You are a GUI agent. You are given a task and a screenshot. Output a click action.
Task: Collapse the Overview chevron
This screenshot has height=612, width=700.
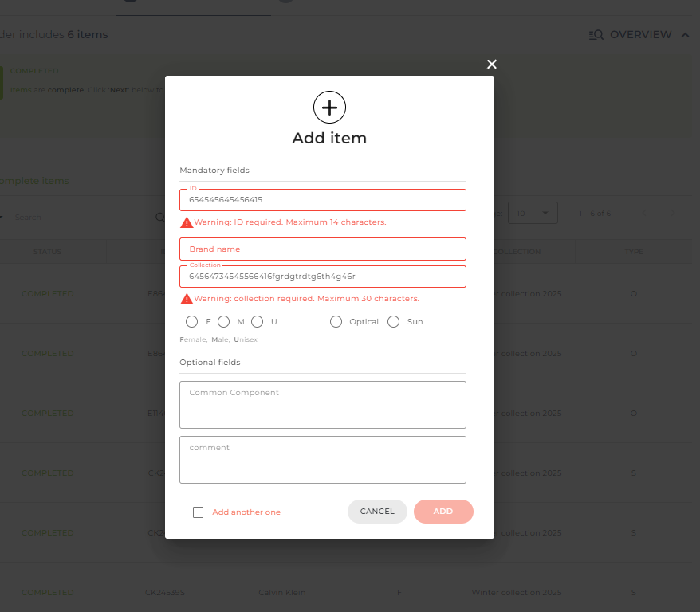686,35
